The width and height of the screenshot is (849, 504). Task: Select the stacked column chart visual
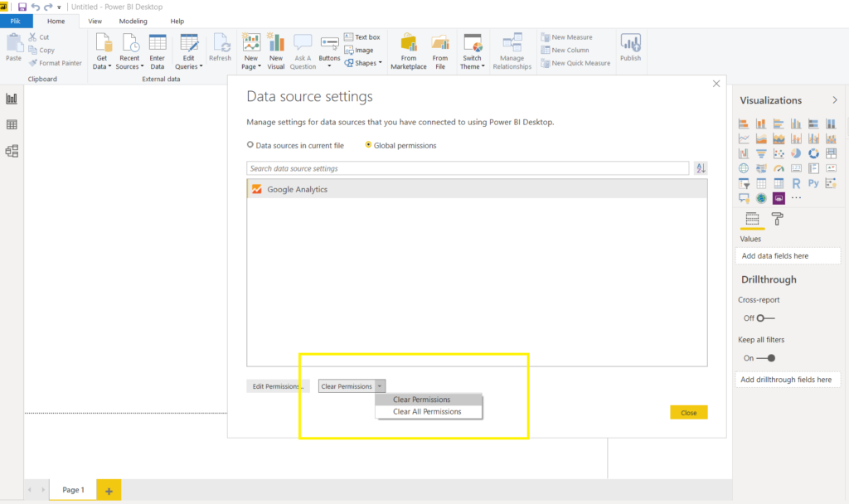point(761,124)
